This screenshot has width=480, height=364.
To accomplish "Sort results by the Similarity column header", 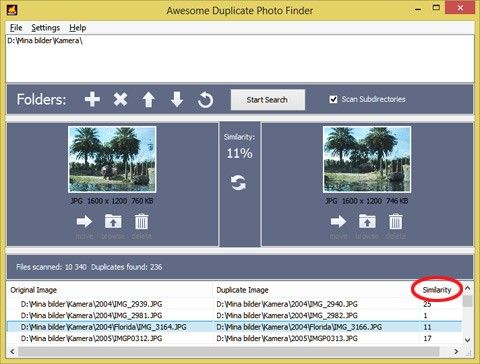I will [437, 290].
